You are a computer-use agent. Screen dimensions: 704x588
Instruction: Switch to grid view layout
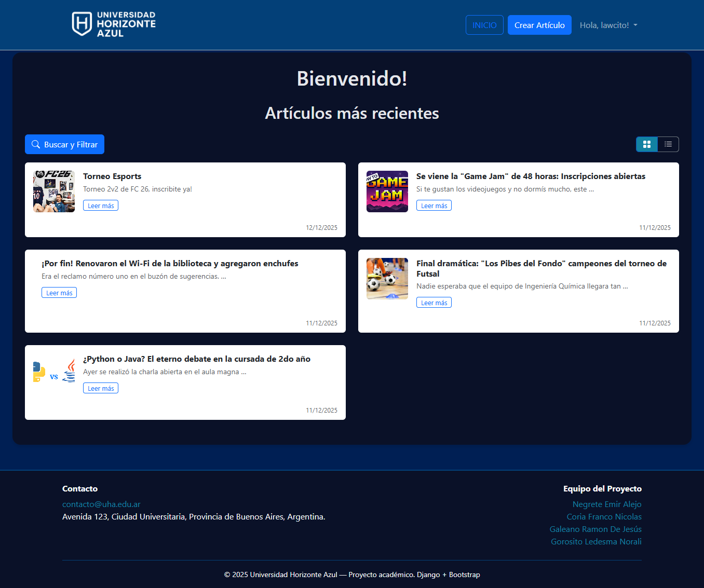tap(647, 144)
